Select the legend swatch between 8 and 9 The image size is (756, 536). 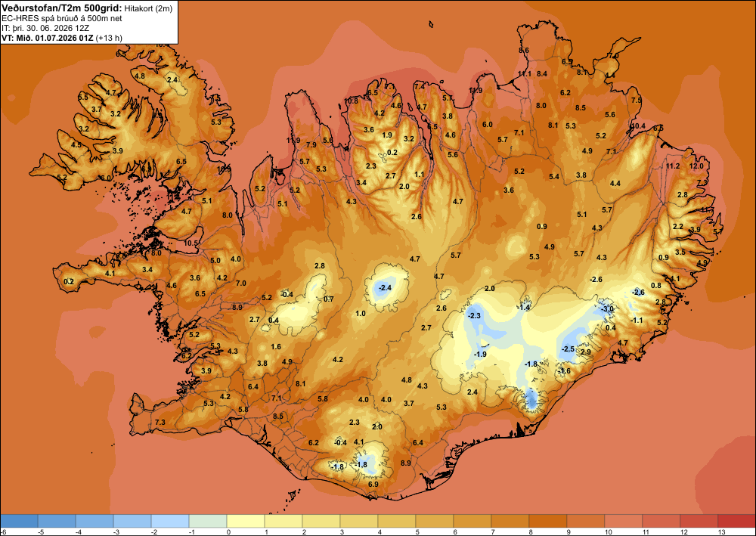pyautogui.click(x=547, y=521)
